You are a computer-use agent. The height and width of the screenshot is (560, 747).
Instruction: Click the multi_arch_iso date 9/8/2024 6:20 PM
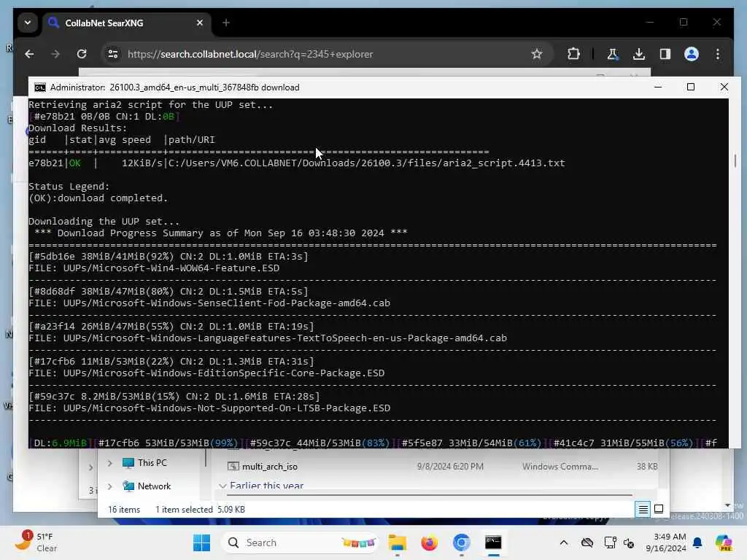(x=450, y=467)
